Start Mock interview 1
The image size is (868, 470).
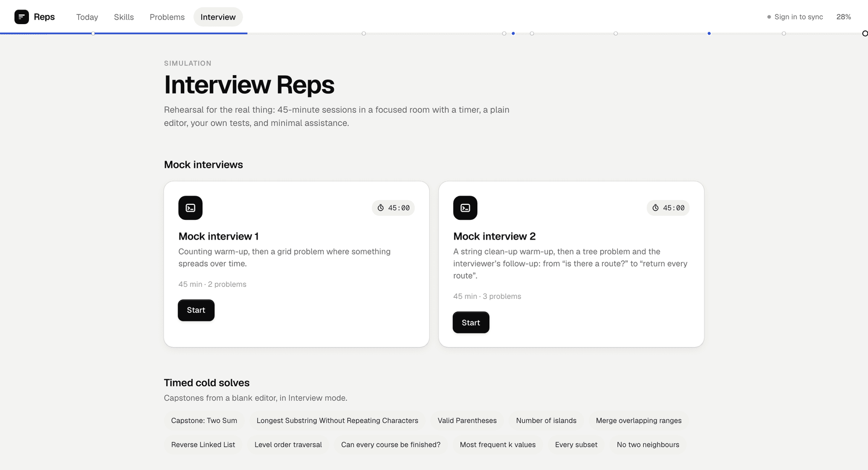coord(196,310)
